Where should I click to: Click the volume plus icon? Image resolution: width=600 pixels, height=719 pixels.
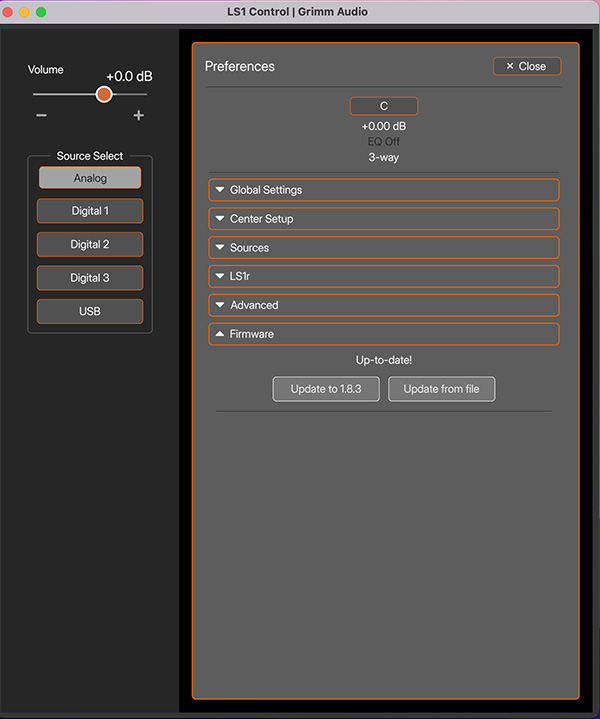[138, 116]
